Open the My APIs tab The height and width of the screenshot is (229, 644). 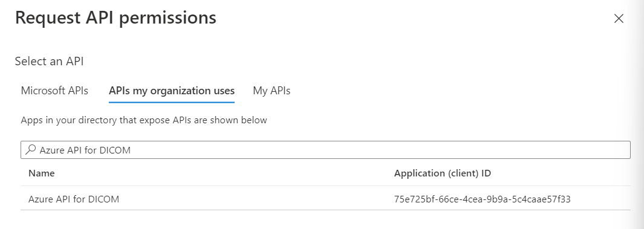point(272,91)
